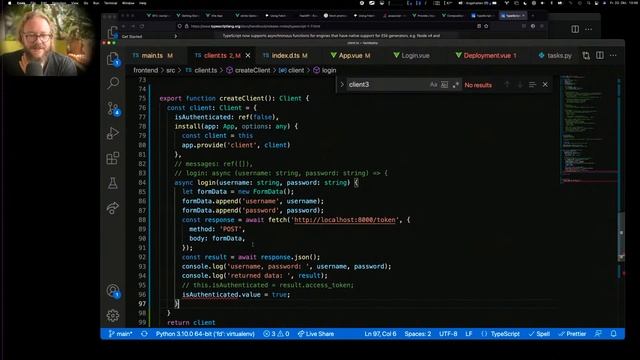Click the line 84 async login code

(x=266, y=182)
